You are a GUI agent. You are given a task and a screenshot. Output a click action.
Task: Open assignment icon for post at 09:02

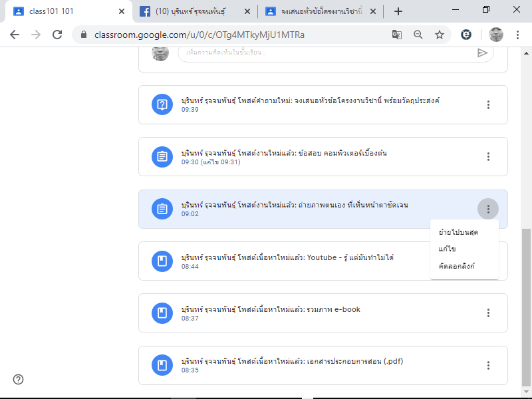162,209
